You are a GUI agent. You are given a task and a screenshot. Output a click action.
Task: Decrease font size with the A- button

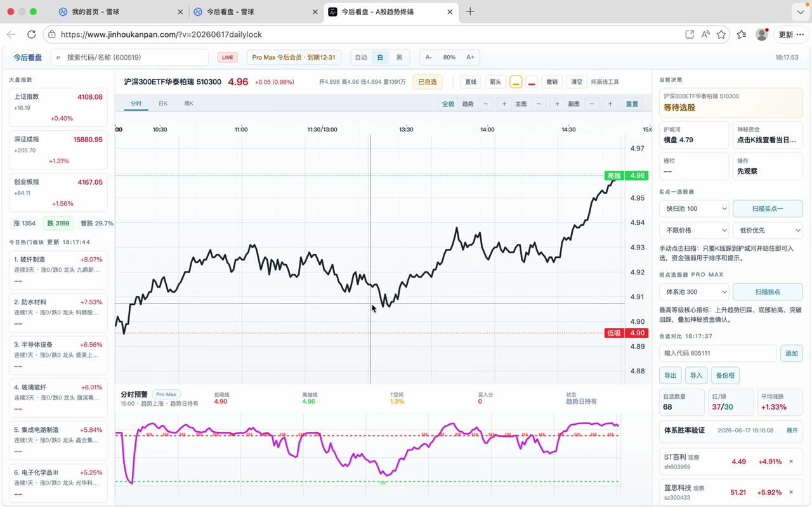(x=429, y=57)
